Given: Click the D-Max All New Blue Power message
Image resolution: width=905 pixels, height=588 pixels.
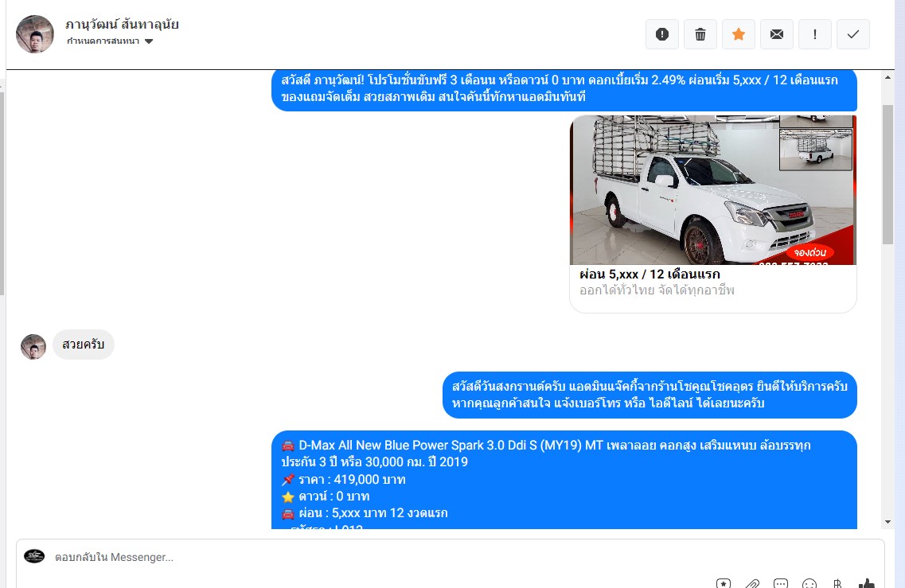Looking at the screenshot, I should (564, 480).
